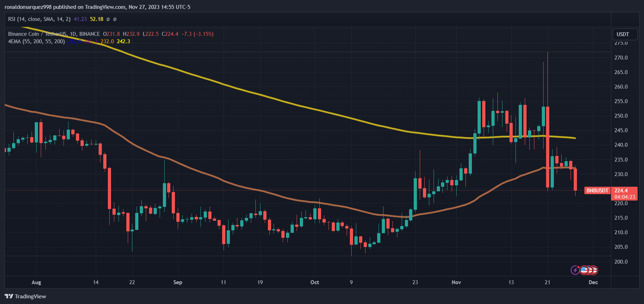Open the rightmost US flag economic event

coord(594,270)
